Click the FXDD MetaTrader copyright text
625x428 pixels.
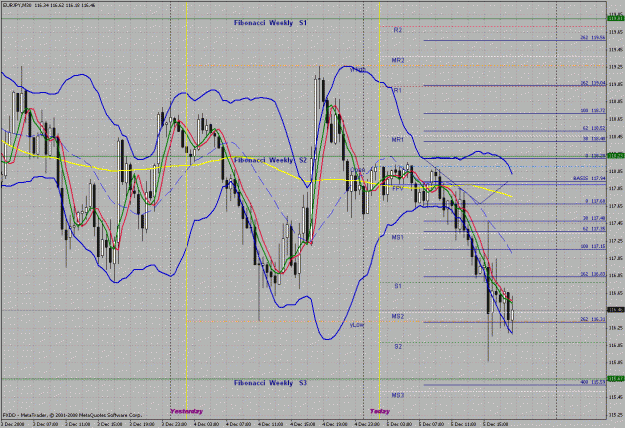point(72,415)
